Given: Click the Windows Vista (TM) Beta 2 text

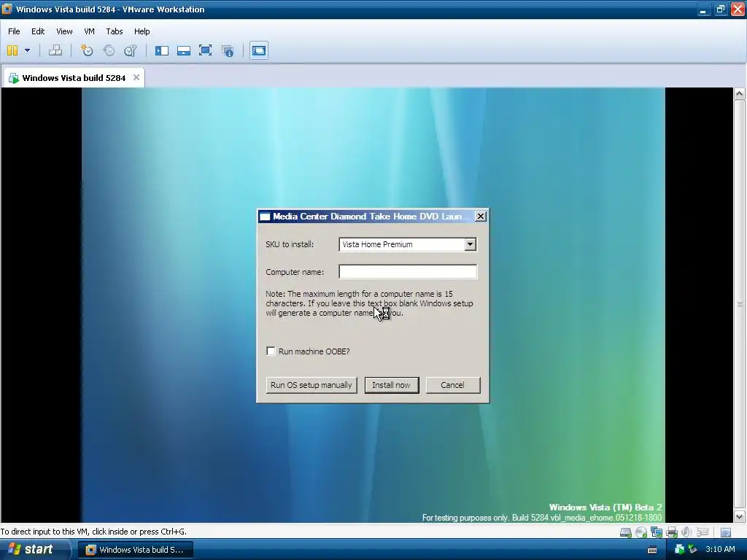Looking at the screenshot, I should coord(605,507).
